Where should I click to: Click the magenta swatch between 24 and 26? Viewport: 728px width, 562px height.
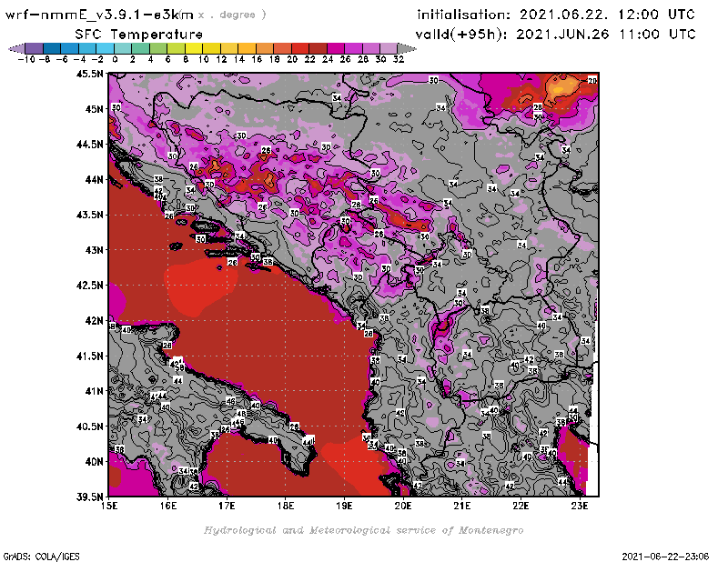point(336,48)
